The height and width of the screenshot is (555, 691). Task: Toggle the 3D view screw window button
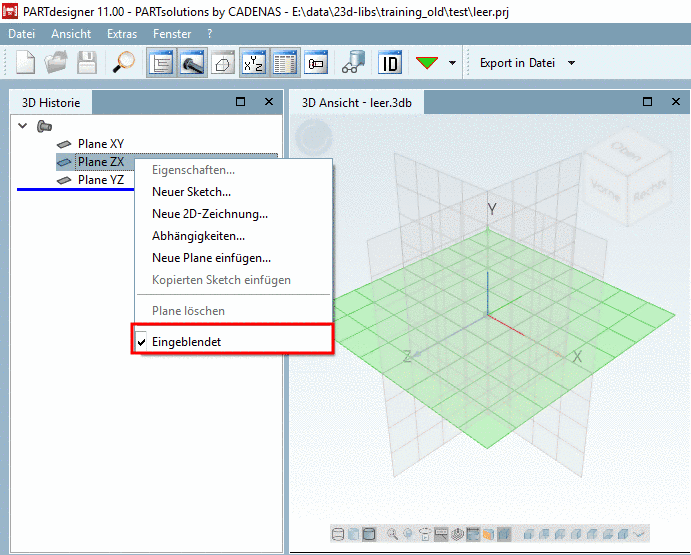[192, 63]
